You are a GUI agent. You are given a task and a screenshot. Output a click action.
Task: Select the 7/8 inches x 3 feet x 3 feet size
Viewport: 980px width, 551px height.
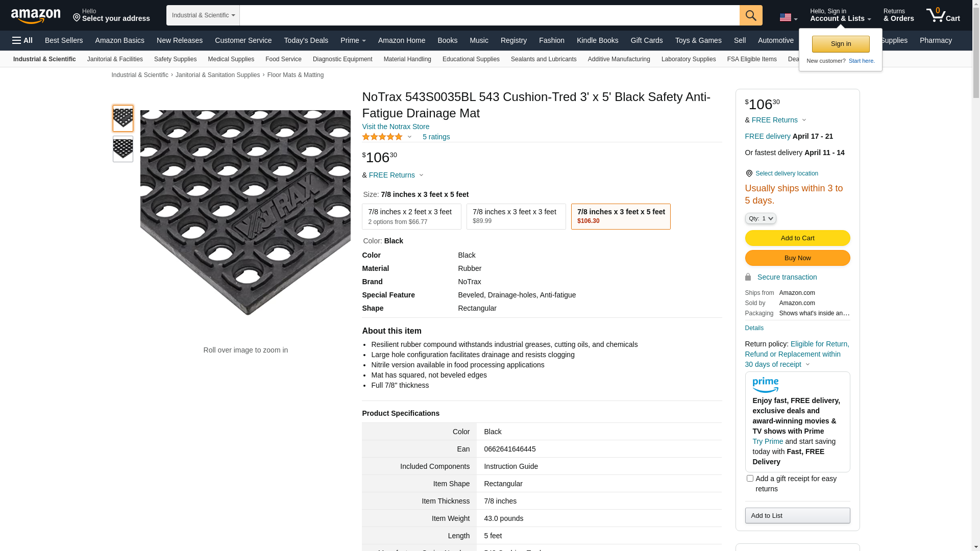click(x=516, y=216)
